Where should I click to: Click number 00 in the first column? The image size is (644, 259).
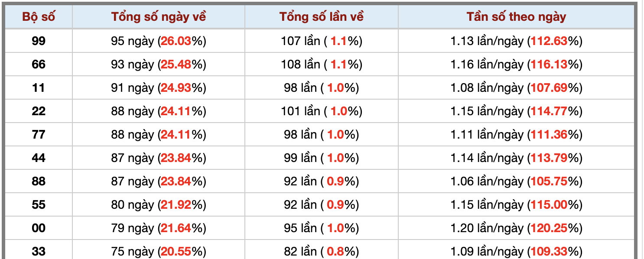point(39,228)
